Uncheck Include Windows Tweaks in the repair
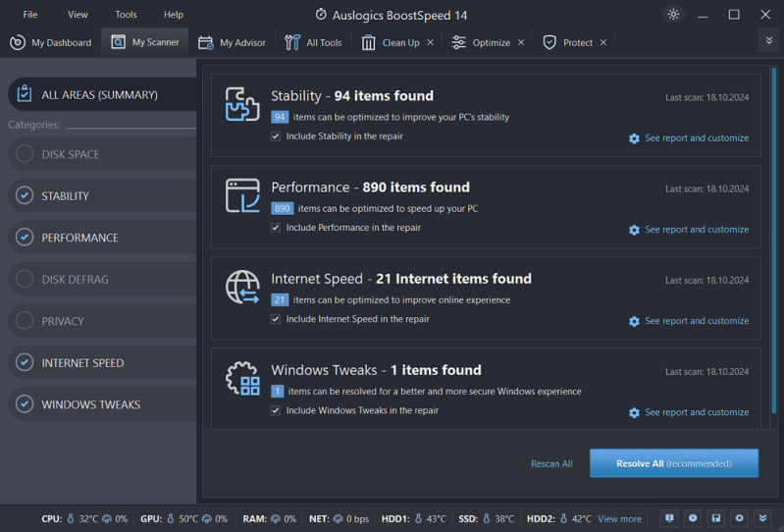The height and width of the screenshot is (532, 784). coord(276,410)
